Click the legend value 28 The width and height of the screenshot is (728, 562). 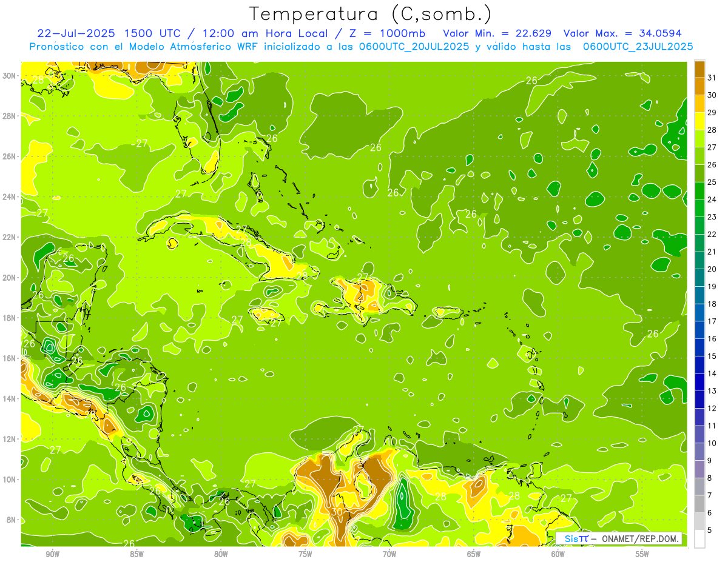[712, 130]
